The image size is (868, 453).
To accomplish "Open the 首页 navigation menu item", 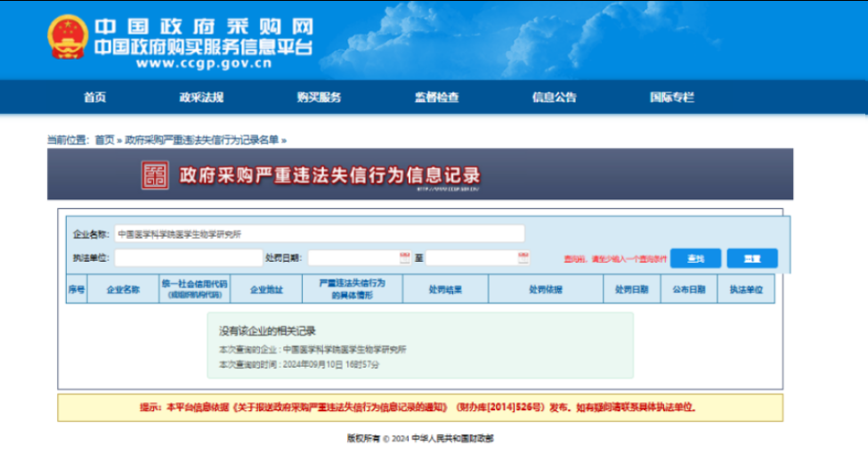I will (94, 97).
